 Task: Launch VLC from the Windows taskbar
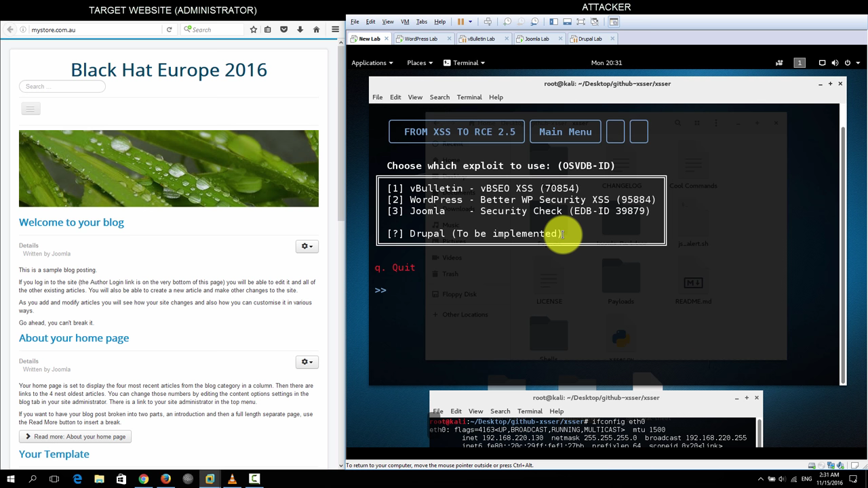coord(232,479)
